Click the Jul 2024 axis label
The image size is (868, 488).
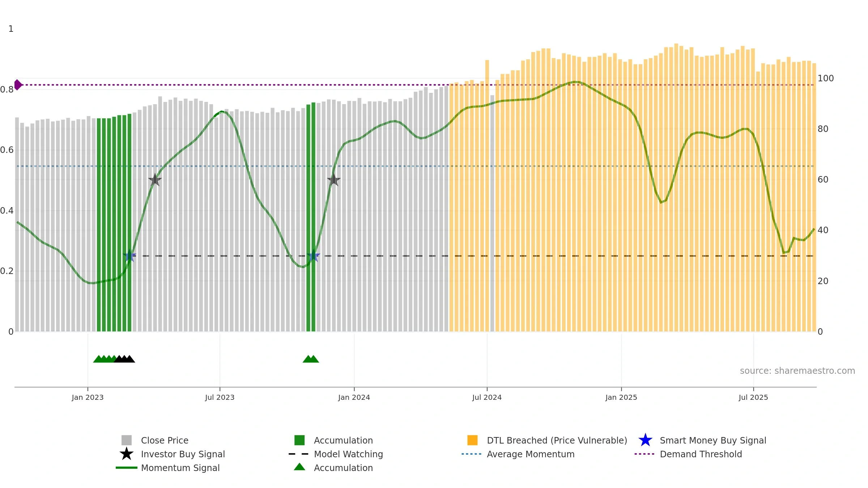(x=487, y=398)
